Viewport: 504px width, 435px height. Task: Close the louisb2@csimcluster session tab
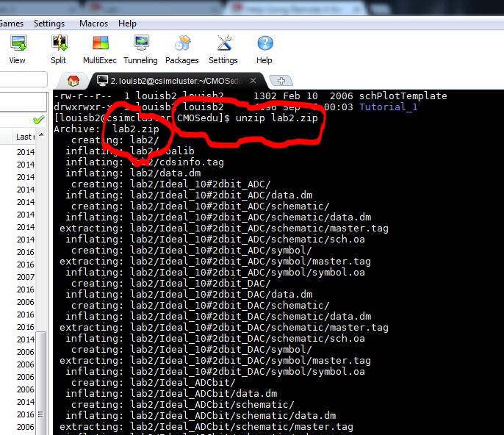click(x=253, y=81)
